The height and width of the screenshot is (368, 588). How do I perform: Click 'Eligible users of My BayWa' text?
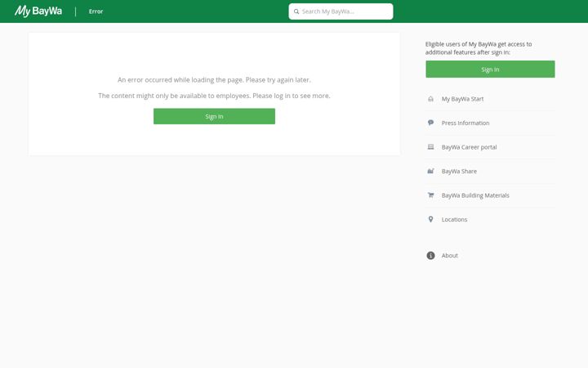479,48
